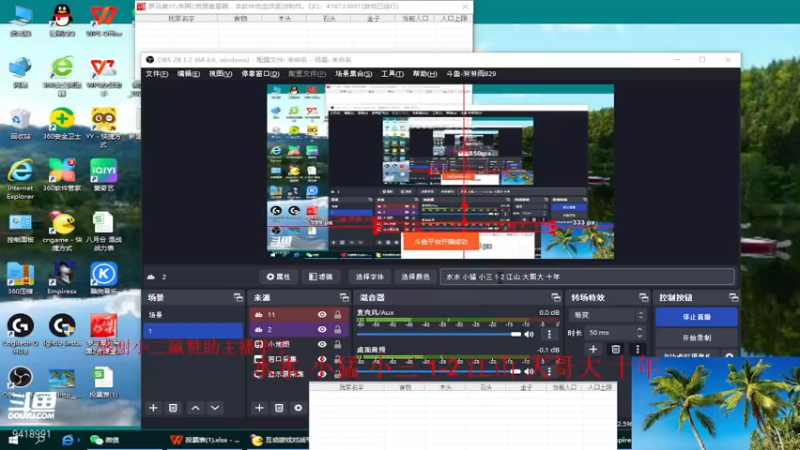800x450 pixels.
Task: Pop out the Scenes dock
Action: 238,297
